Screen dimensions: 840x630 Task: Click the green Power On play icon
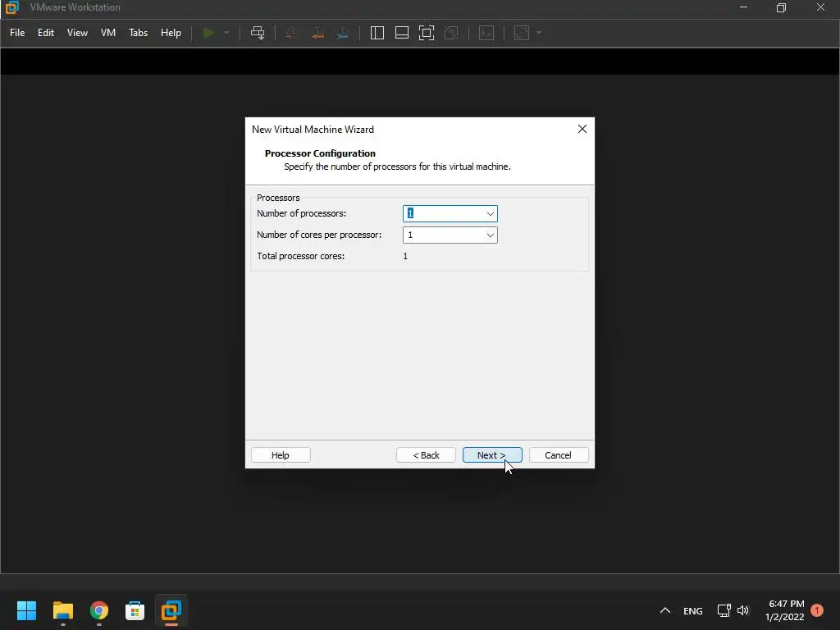209,33
